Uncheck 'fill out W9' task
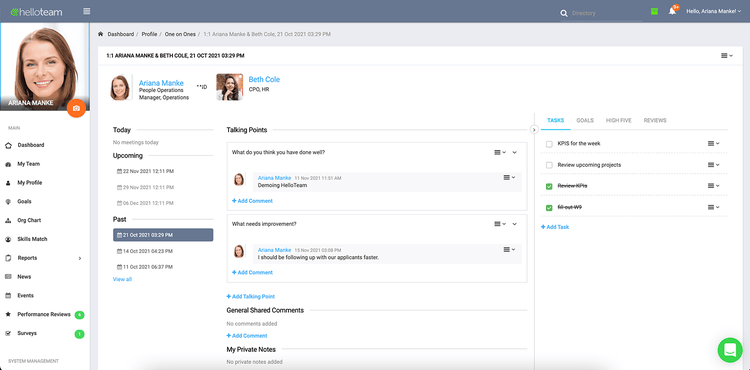Viewport: 750px width, 370px height. 549,208
